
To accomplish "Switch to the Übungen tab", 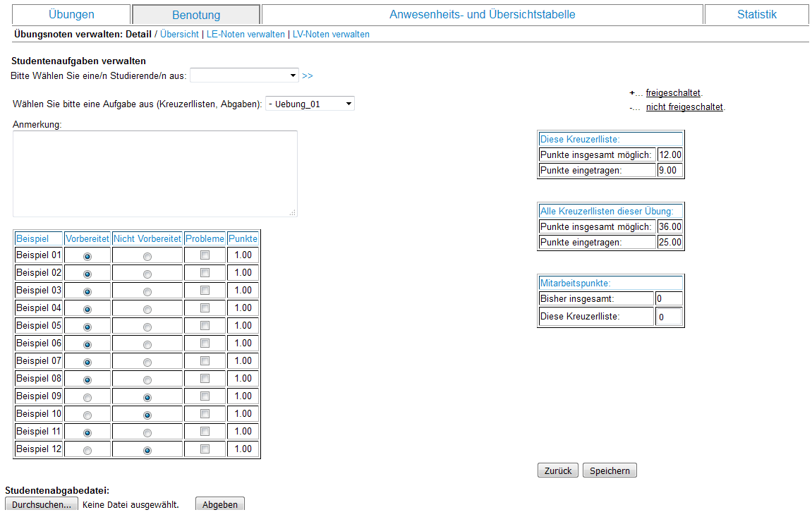I will tap(71, 15).
